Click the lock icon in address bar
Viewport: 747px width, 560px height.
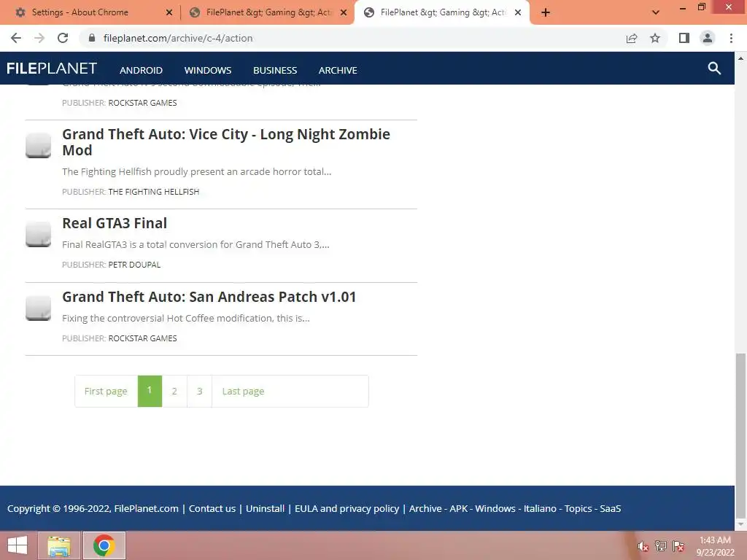[92, 38]
